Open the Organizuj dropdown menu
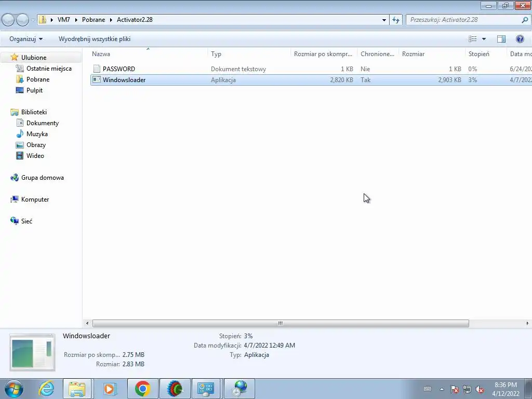 pos(26,39)
